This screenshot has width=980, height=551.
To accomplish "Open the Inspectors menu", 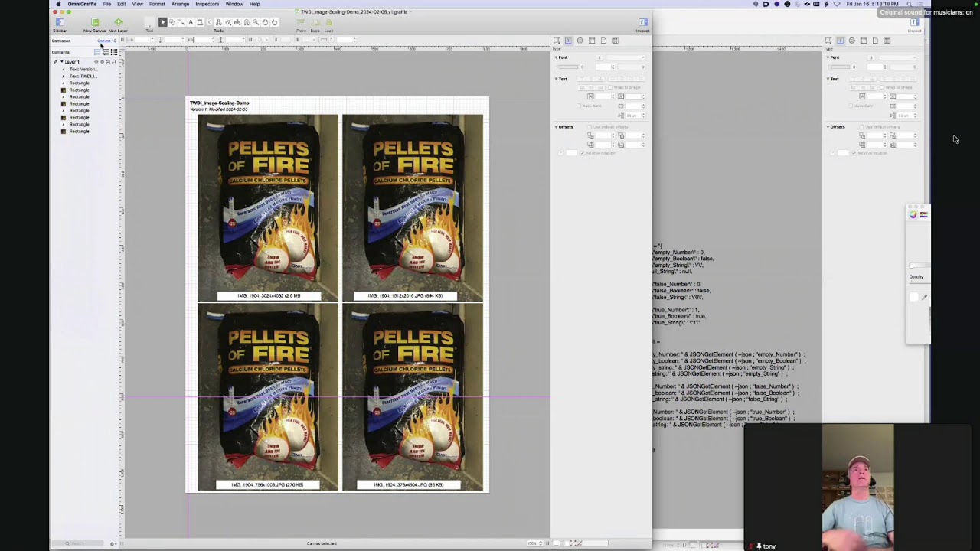I will 207,4.
